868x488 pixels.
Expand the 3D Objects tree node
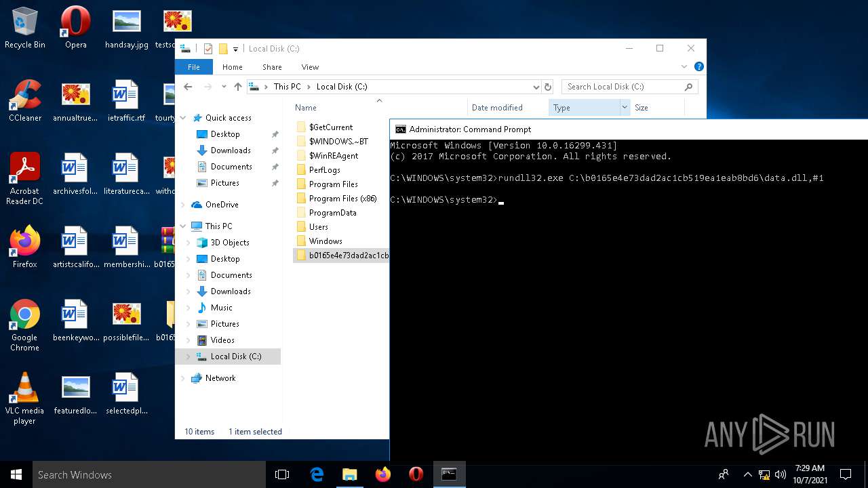189,243
